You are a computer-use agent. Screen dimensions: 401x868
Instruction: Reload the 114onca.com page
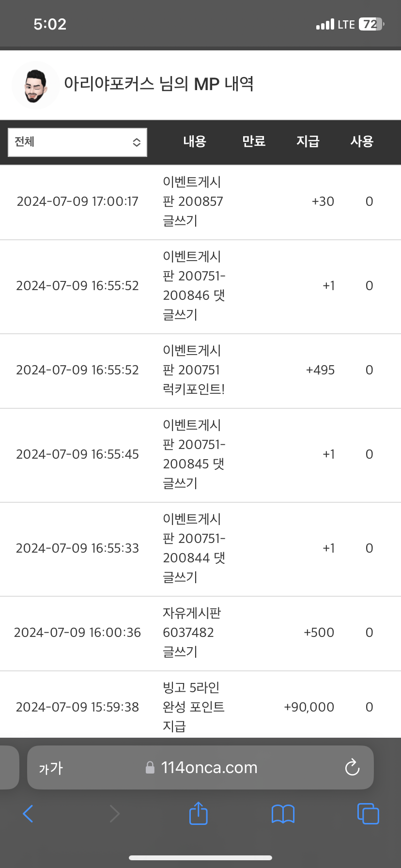click(x=352, y=768)
